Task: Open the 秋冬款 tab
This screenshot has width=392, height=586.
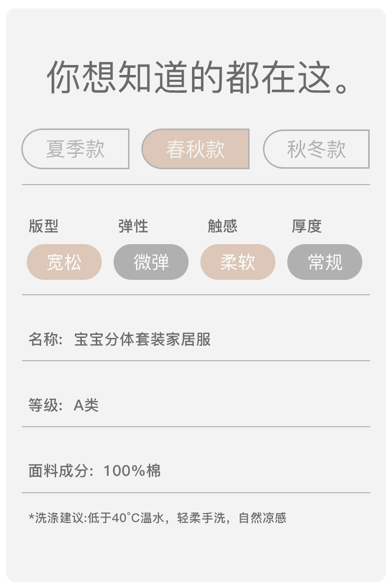Action: [316, 149]
